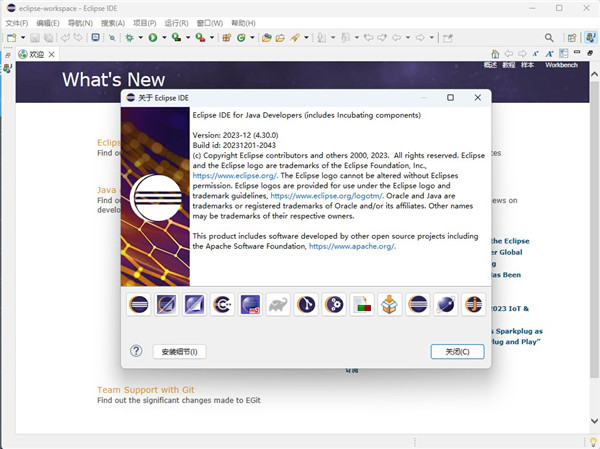Screen dimensions: 600x449
Task: Click the Customize Page icon in Welcome toolbar
Action: click(563, 54)
